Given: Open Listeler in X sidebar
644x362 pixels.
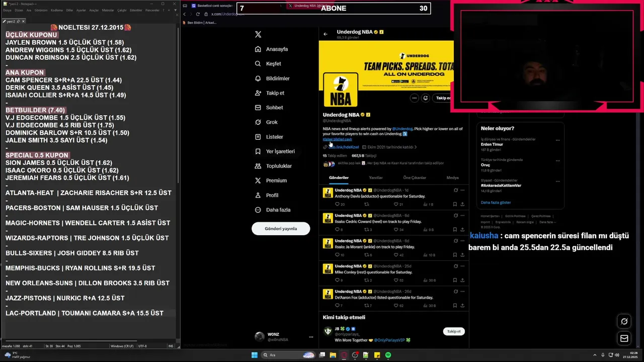Looking at the screenshot, I should click(269, 137).
